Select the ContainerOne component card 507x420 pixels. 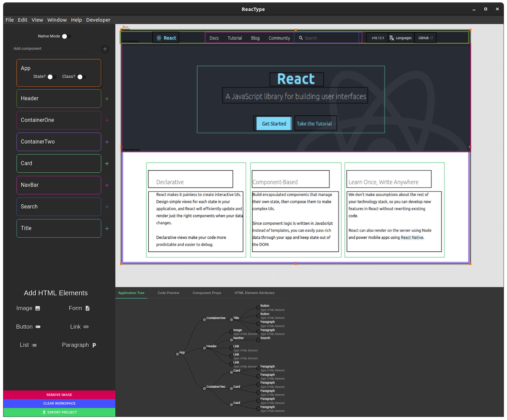click(59, 120)
